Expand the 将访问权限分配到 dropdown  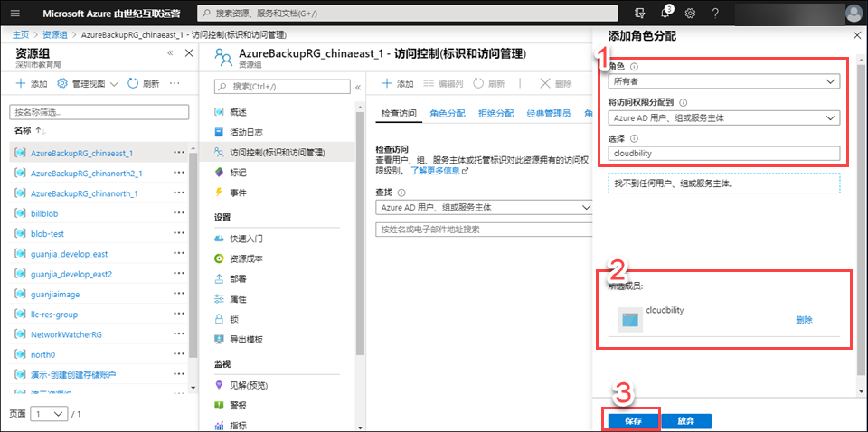[x=724, y=117]
